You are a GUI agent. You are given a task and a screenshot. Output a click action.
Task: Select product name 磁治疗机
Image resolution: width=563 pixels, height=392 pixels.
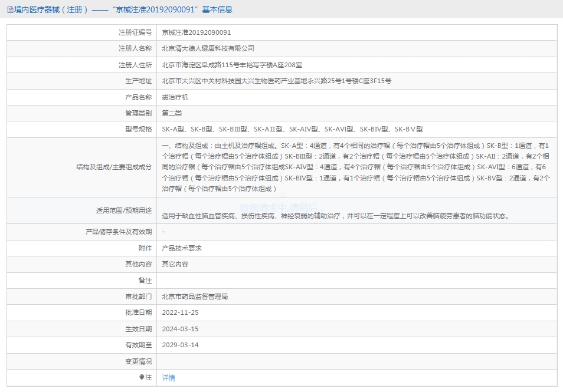175,97
